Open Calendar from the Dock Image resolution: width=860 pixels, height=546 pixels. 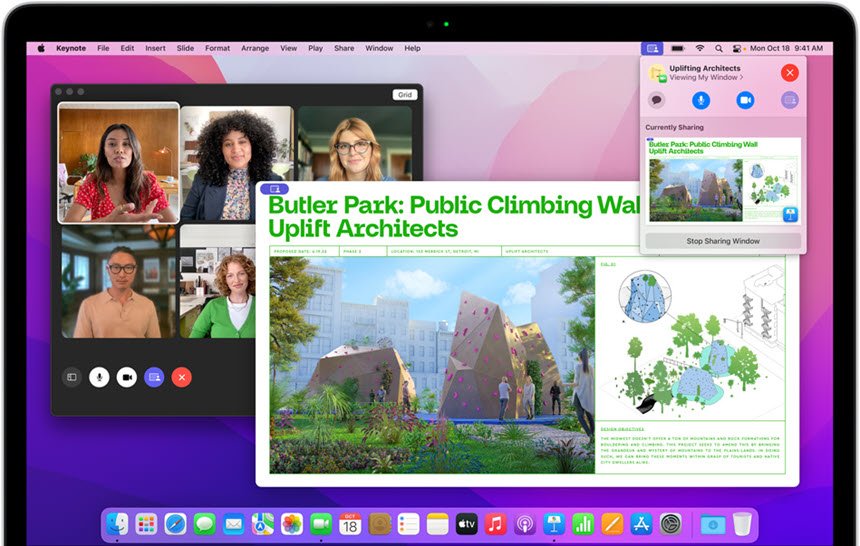tap(350, 525)
